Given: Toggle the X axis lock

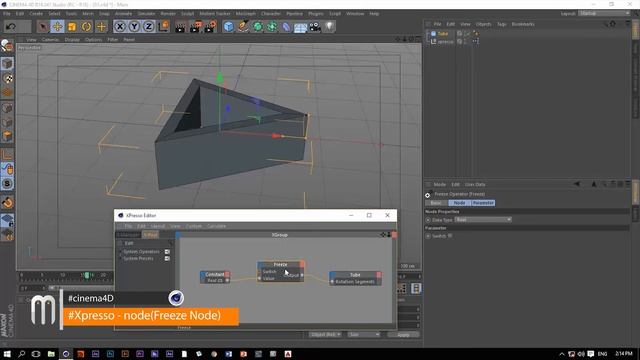Looking at the screenshot, I should [120, 27].
